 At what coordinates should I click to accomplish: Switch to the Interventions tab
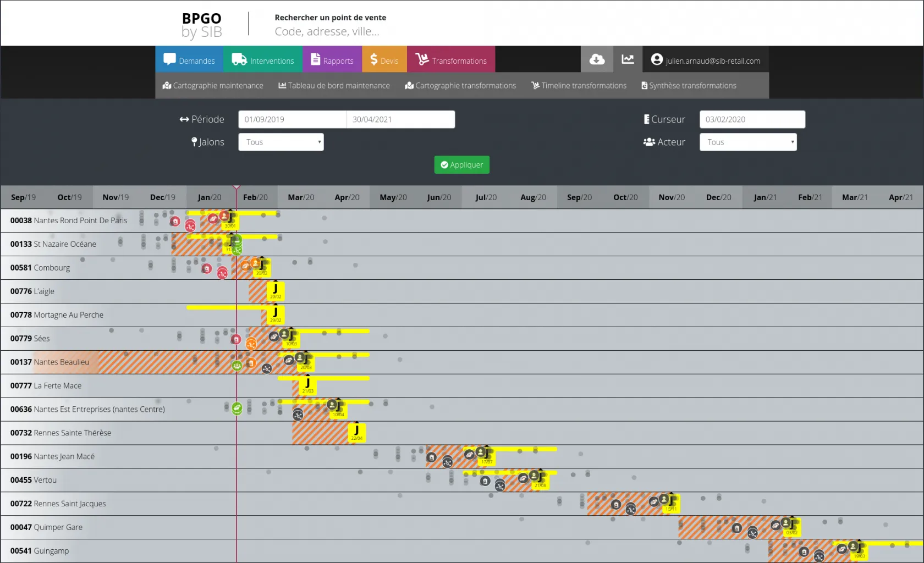[x=263, y=59]
